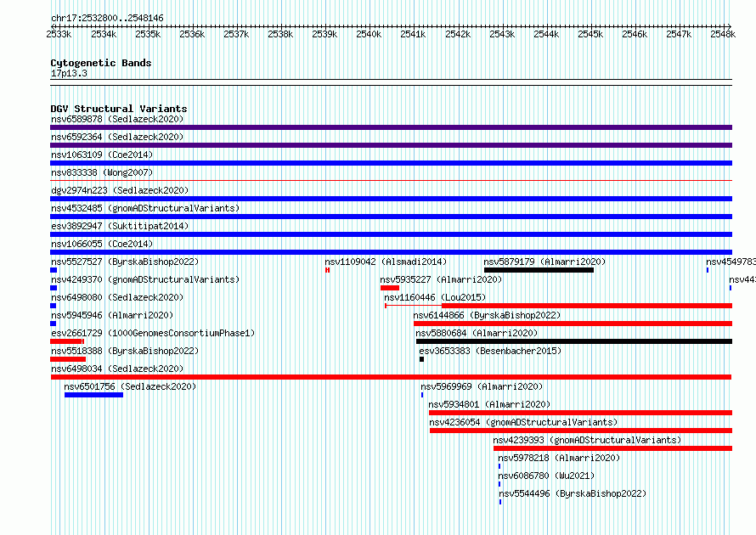Click the blue esv3892947 variant bar
Screen dimensions: 756x535
pos(391,234)
